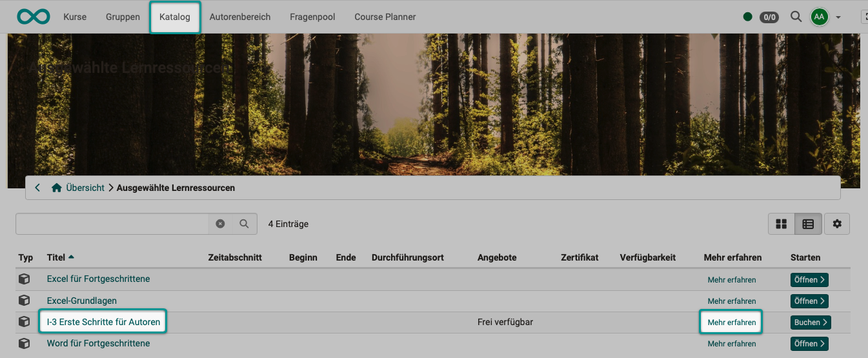Open the Fragenpool section
The image size is (868, 358).
(312, 17)
